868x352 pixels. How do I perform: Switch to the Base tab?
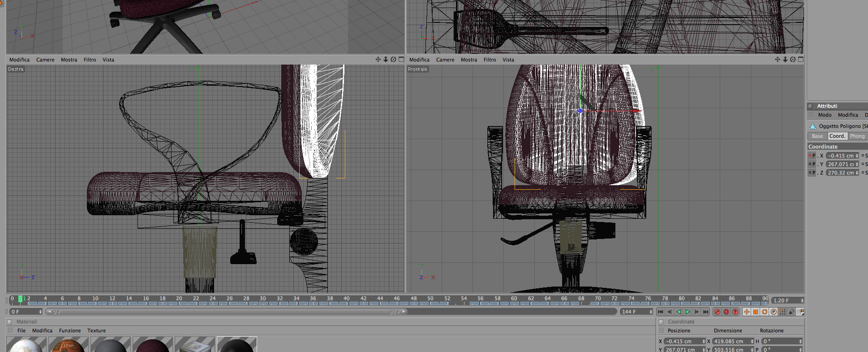pyautogui.click(x=817, y=136)
